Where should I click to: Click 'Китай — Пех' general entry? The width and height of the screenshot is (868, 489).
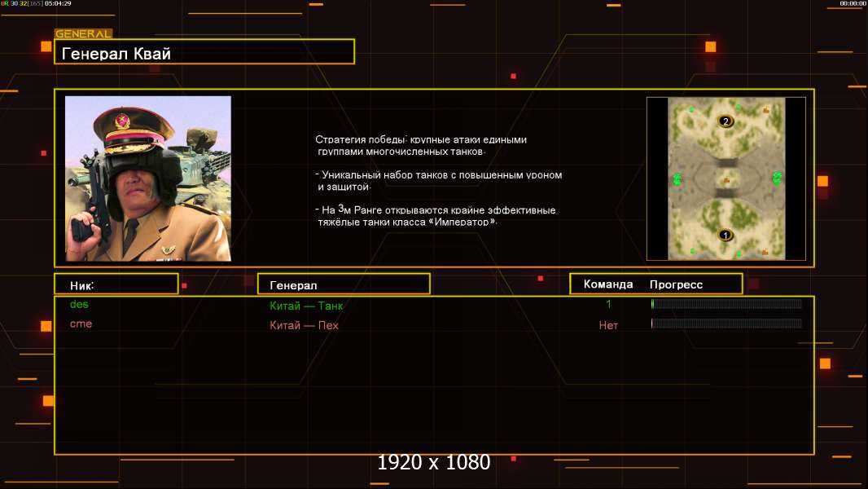click(x=304, y=326)
